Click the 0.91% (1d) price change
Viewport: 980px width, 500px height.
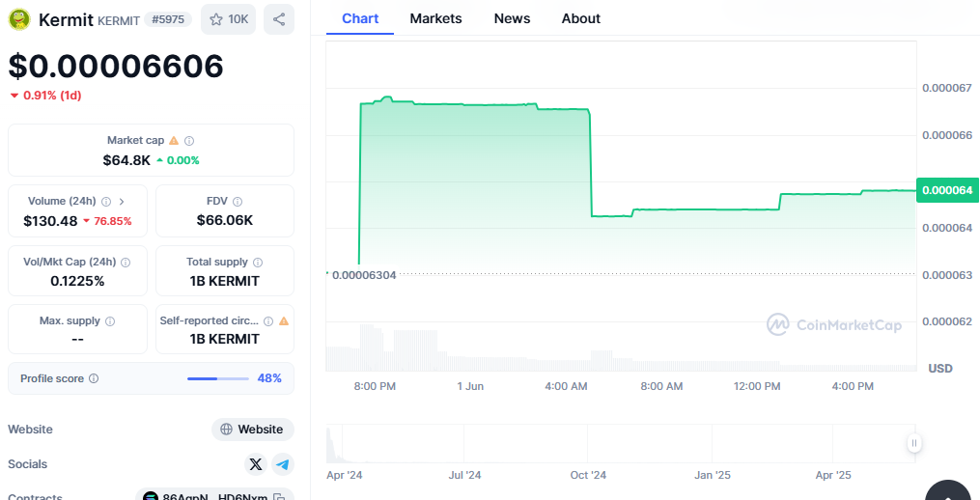[45, 96]
